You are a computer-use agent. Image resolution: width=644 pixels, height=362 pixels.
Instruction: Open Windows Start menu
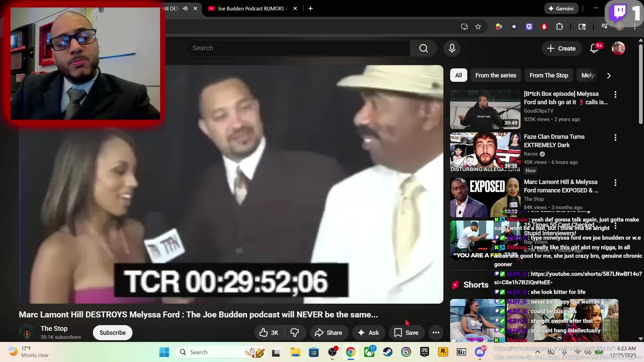point(164,352)
